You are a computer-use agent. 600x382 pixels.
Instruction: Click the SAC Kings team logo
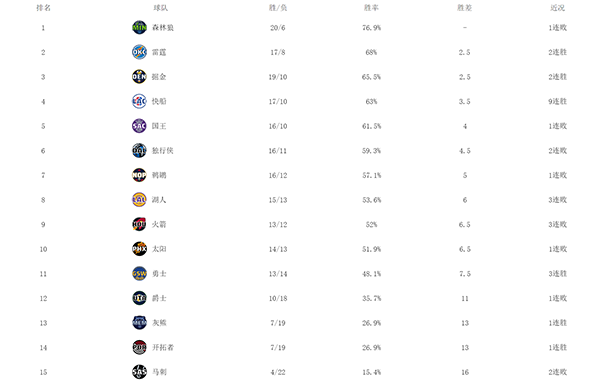coord(139,126)
